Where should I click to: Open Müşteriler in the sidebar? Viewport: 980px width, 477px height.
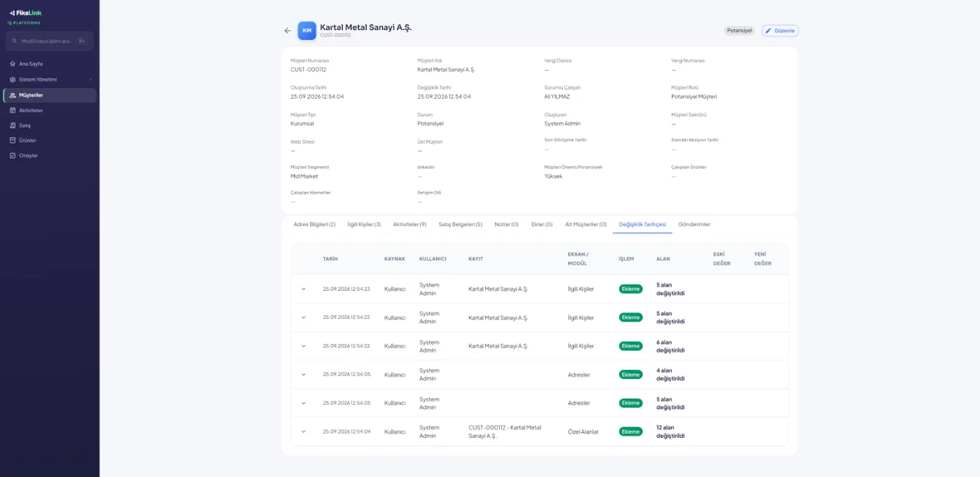click(x=50, y=95)
